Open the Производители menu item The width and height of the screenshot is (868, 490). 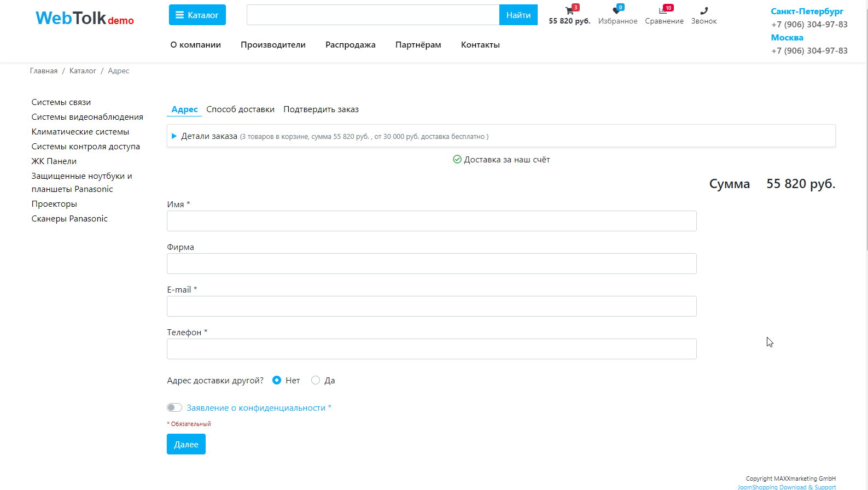(273, 45)
